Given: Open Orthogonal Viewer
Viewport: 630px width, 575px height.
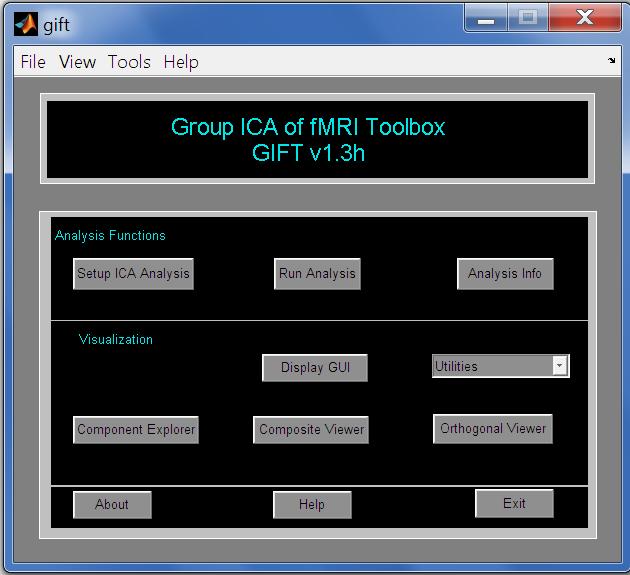Looking at the screenshot, I should coord(493,429).
